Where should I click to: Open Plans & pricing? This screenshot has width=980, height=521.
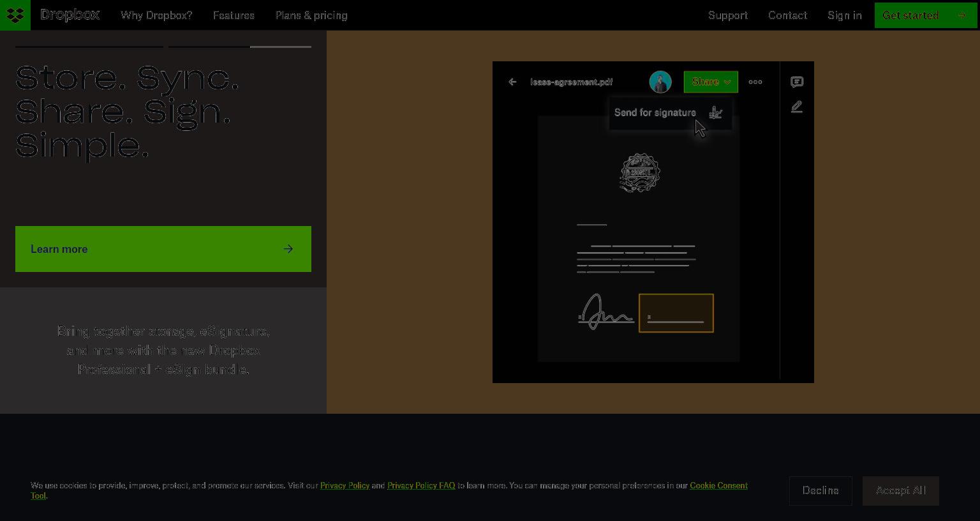pyautogui.click(x=311, y=15)
